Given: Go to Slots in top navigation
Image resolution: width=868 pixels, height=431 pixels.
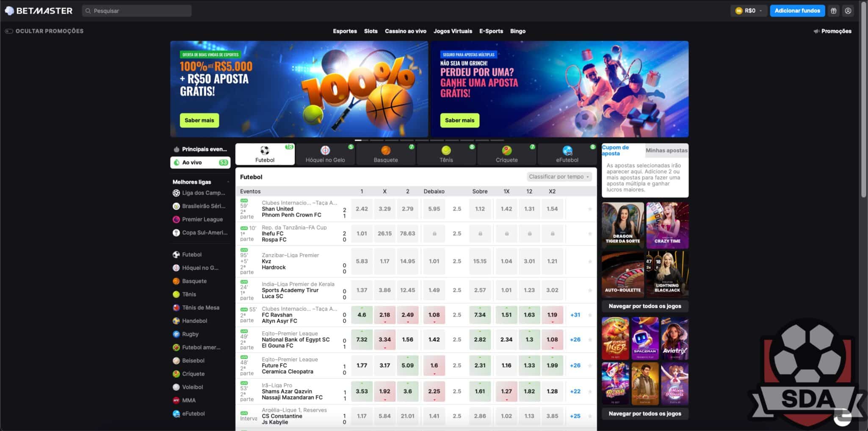Looking at the screenshot, I should pos(371,31).
